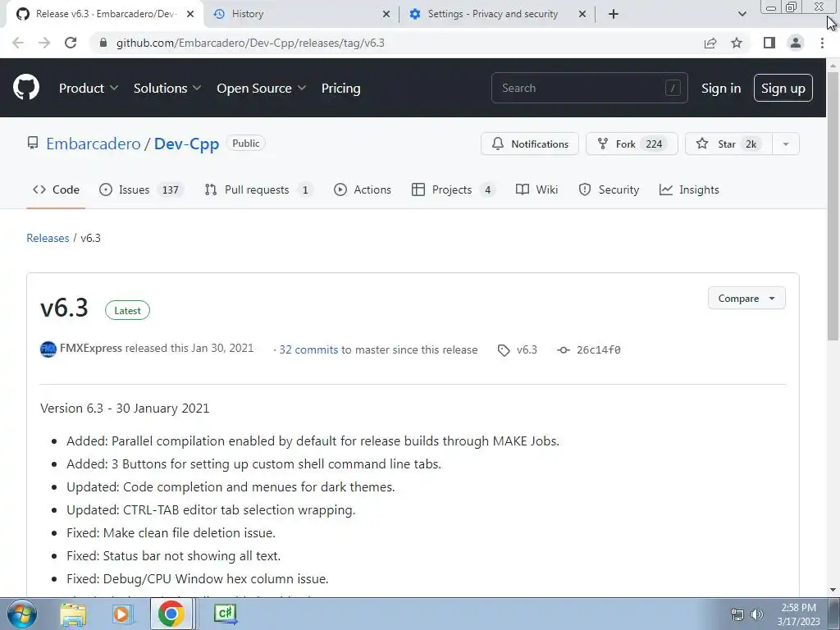840x630 pixels.
Task: Open the Projects tab
Action: tap(453, 189)
